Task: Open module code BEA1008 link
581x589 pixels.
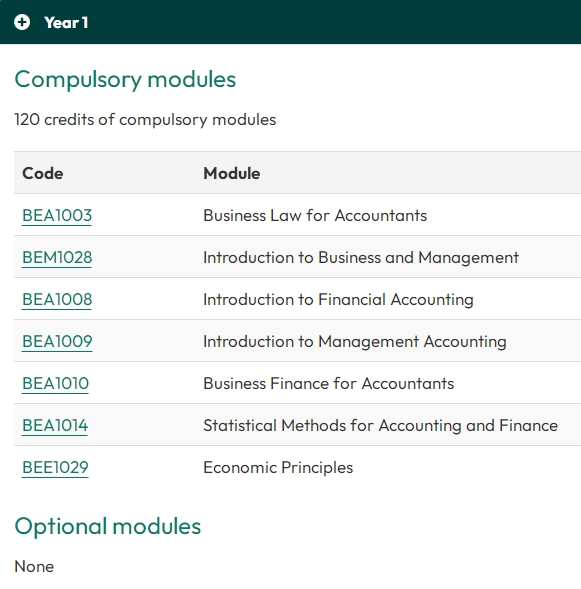Action: (x=57, y=300)
